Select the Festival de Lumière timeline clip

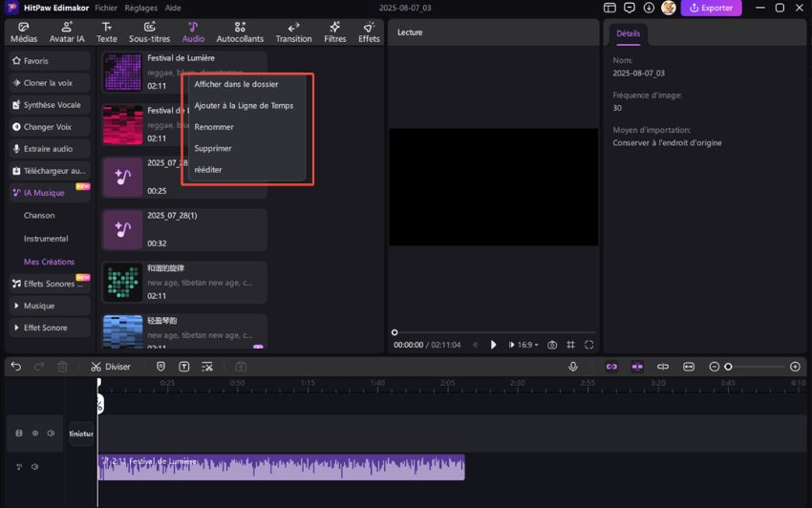(281, 467)
